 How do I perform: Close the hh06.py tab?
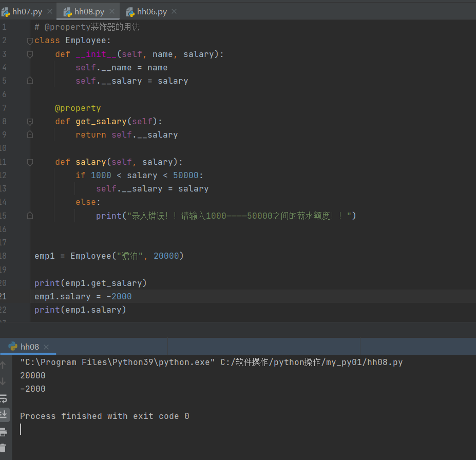point(174,11)
